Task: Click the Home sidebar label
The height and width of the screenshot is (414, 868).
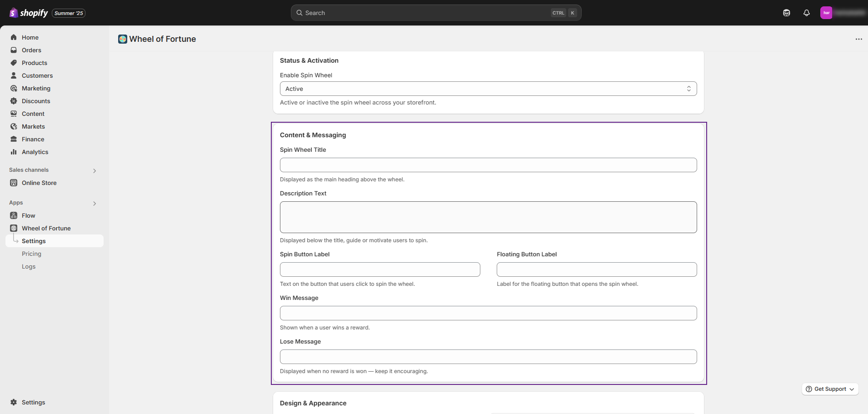Action: pos(30,37)
